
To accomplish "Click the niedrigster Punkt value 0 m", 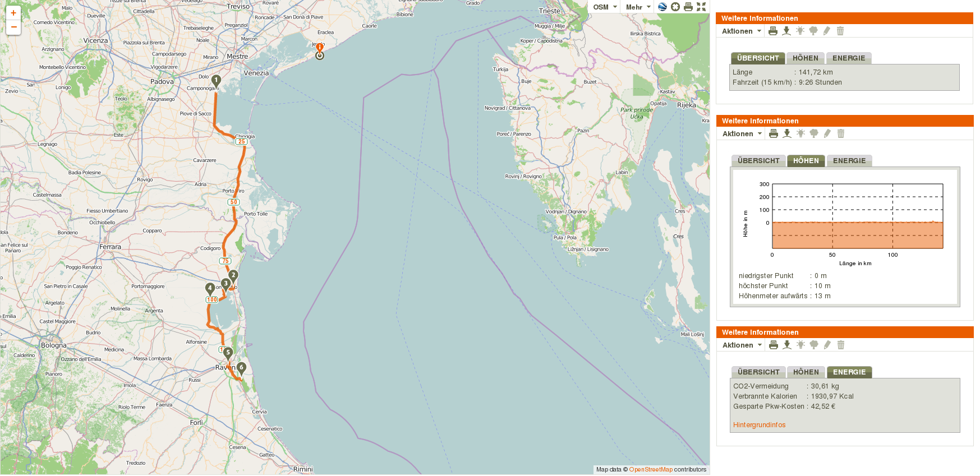I will (x=821, y=276).
